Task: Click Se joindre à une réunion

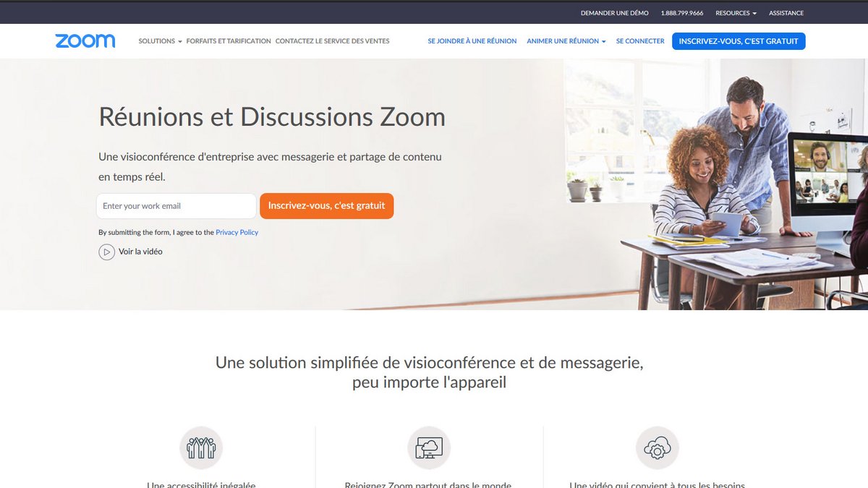Action: click(x=472, y=41)
